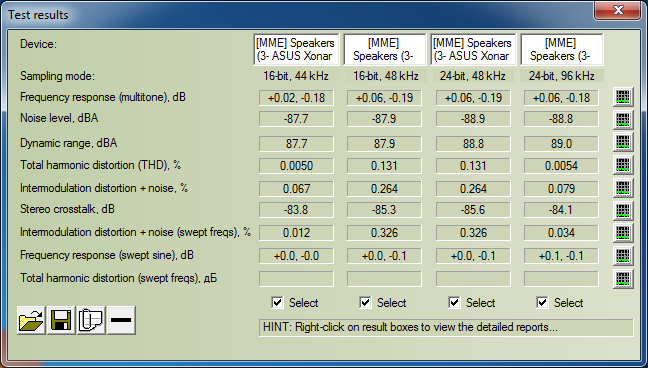Toggle Select checkbox for 24-bit 48 kHz column
This screenshot has width=648, height=368.
coord(454,303)
